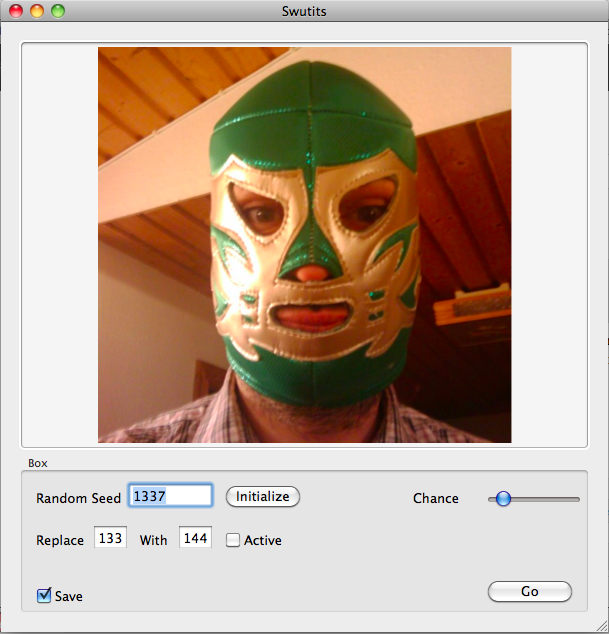Close the Swutits window with the red button
Viewport: 609px width, 634px height.
(x=16, y=11)
